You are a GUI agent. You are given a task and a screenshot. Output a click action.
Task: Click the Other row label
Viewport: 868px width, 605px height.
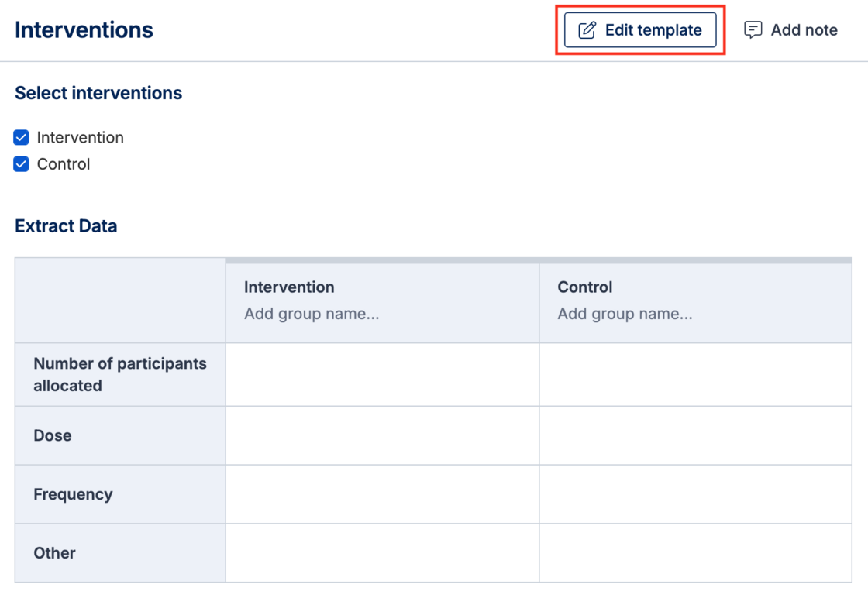tap(54, 553)
